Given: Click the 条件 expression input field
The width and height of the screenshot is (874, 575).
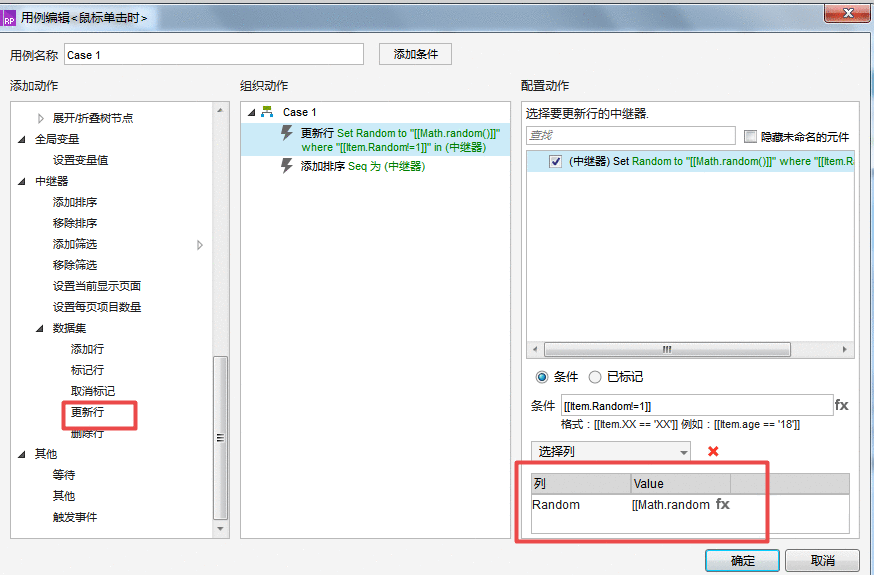Looking at the screenshot, I should [x=697, y=406].
